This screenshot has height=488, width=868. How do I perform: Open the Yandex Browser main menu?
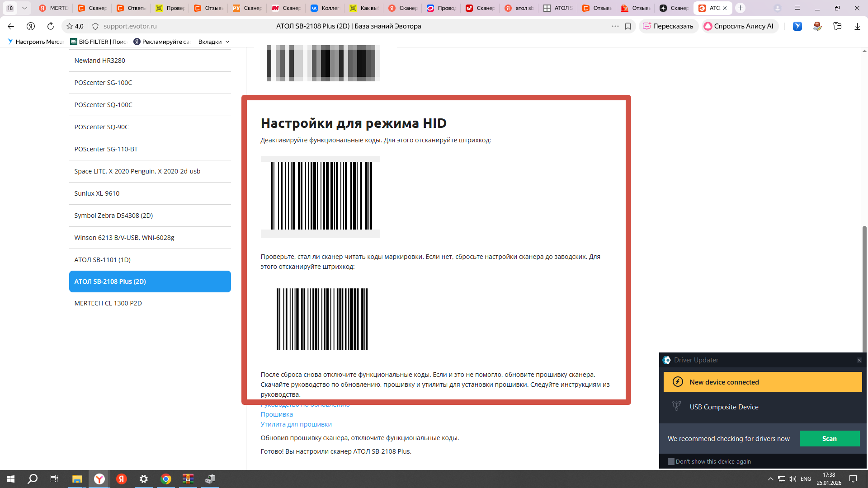[797, 8]
